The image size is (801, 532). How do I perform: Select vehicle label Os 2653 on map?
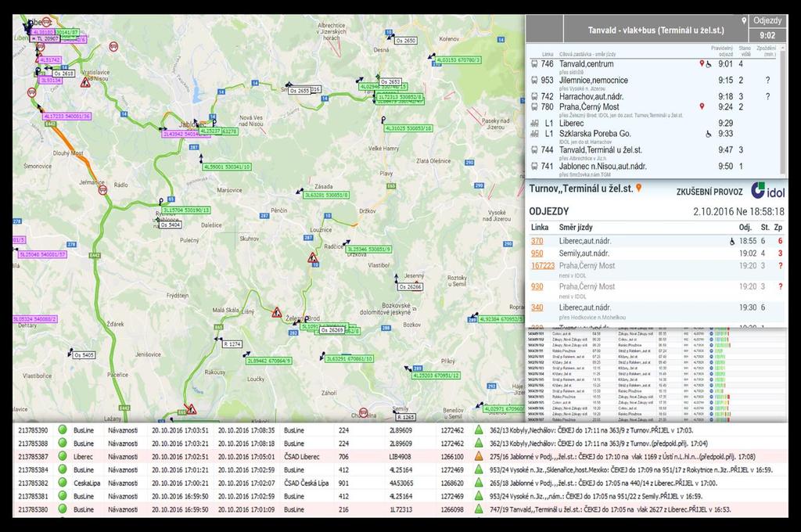390,82
